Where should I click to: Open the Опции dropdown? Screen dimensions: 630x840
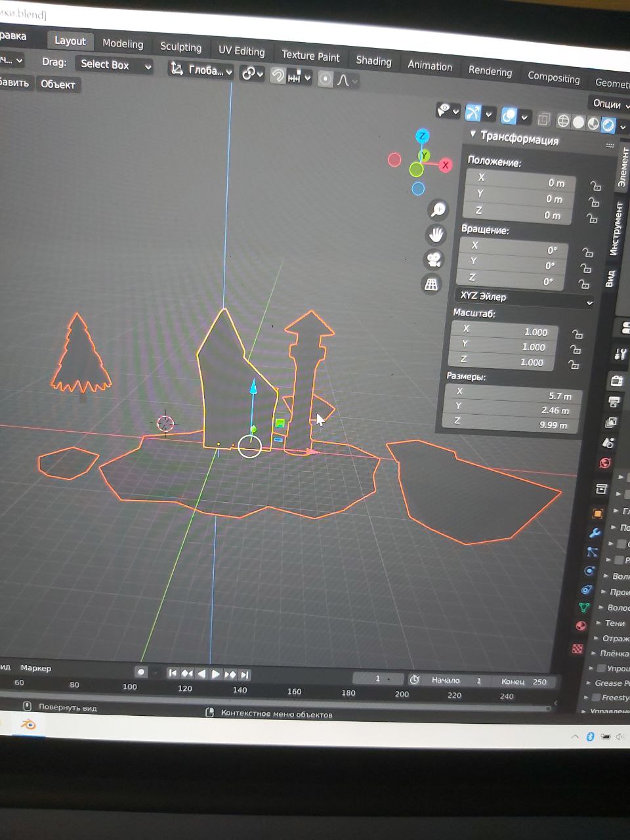click(610, 104)
